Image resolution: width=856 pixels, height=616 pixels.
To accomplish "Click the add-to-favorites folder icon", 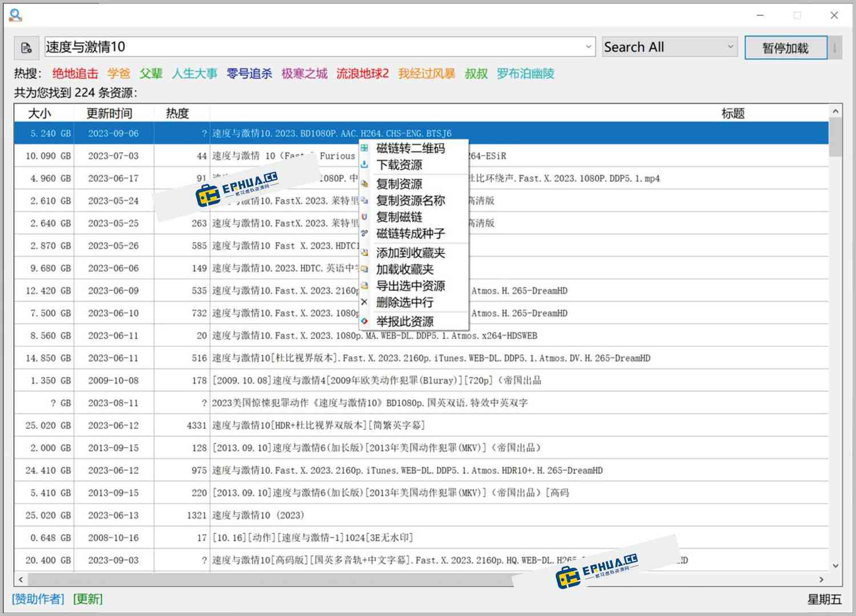I will pos(365,253).
